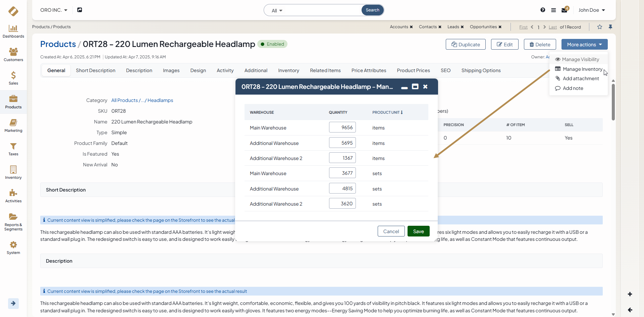Select Add attachment from More actions menu
This screenshot has height=317, width=644.
point(581,78)
